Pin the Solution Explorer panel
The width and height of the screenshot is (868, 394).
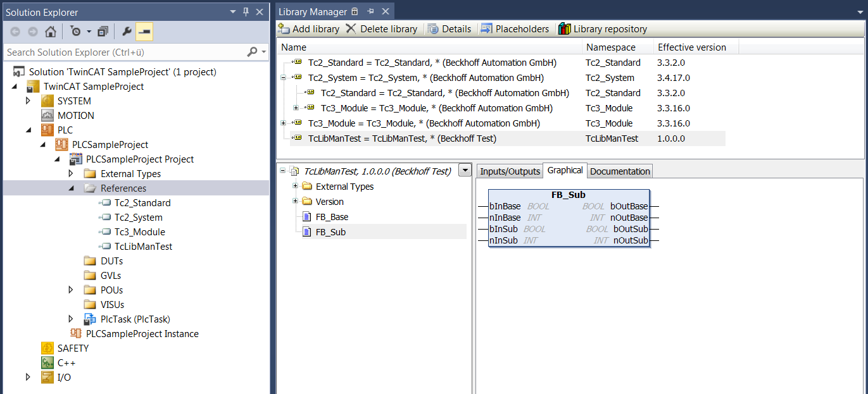point(246,12)
